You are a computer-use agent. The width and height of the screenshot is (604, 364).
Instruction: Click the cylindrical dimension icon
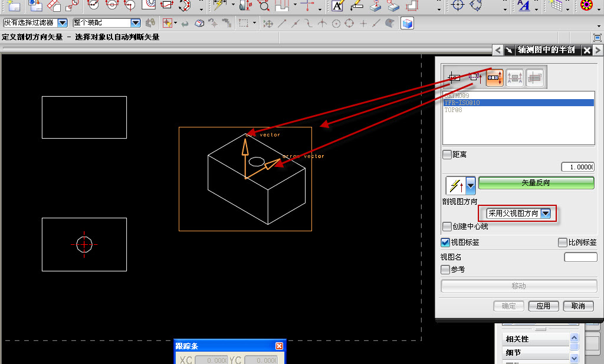245,5
